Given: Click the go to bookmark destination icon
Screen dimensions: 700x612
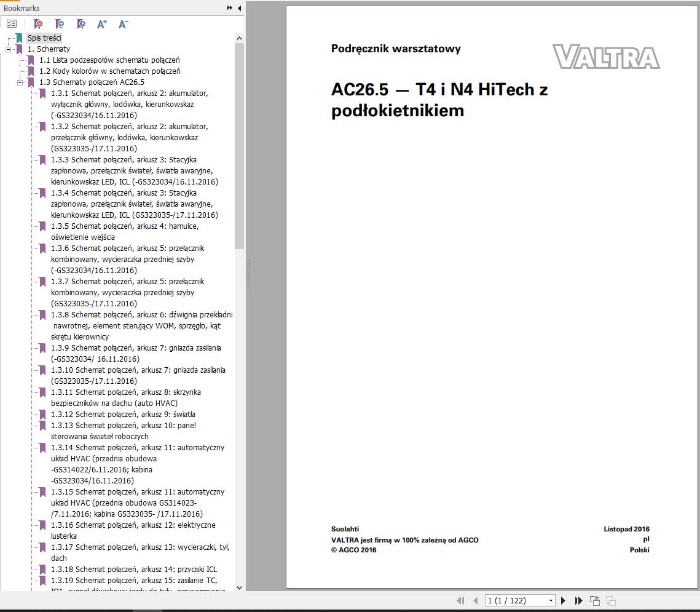Looking at the screenshot, I should [81, 23].
